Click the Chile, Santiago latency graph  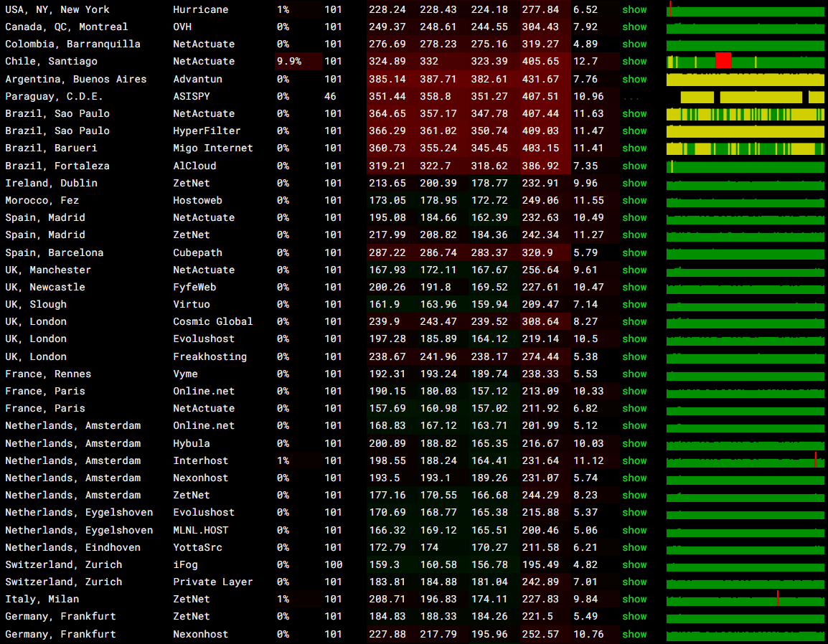tap(745, 61)
